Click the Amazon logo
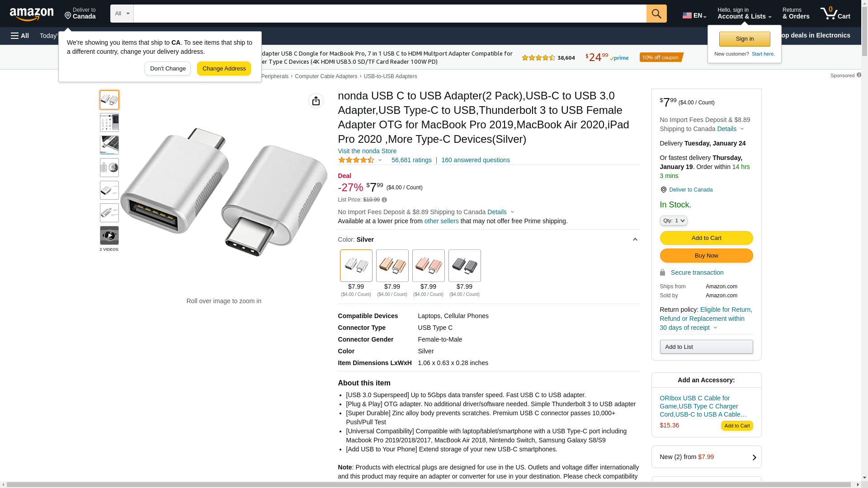 [x=32, y=14]
